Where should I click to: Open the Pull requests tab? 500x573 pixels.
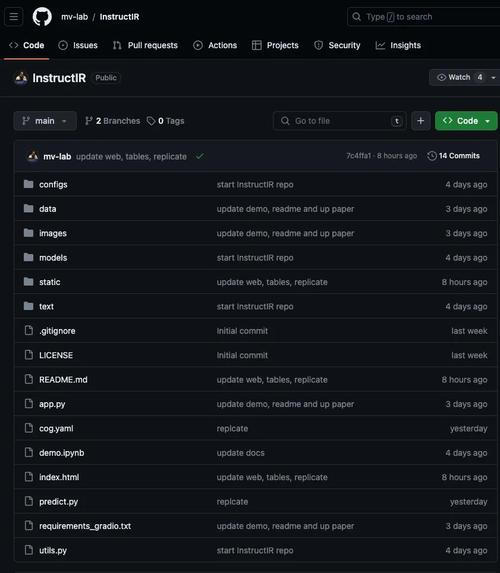point(145,45)
